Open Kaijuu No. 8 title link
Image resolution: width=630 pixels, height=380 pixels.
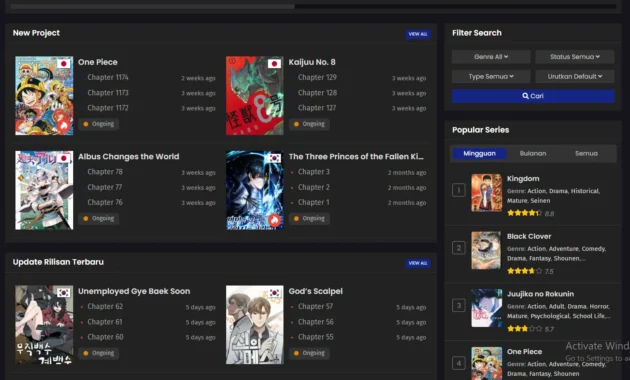[312, 62]
